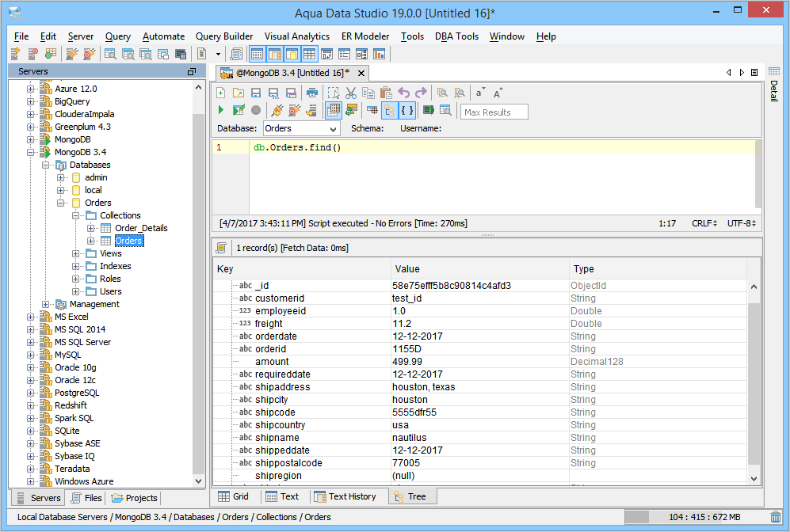790x532 pixels.
Task: Open the CRLF line ending selector
Action: tap(704, 223)
